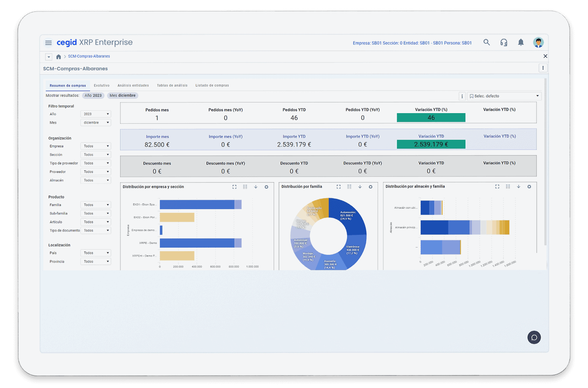Open chat bubble assistant button

(534, 337)
